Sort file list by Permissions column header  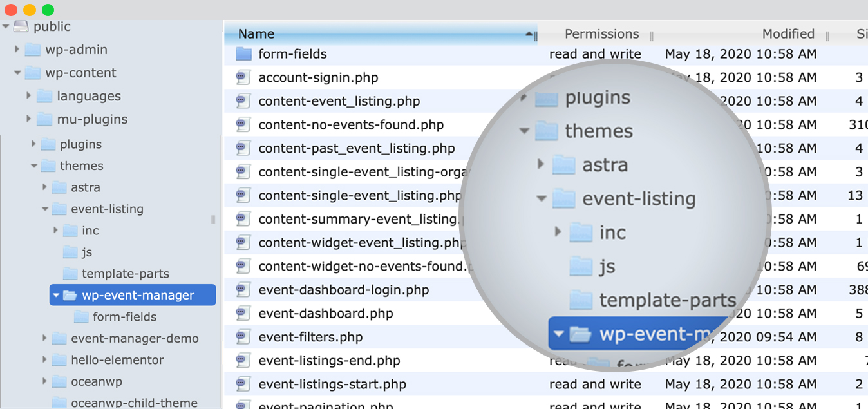point(601,34)
